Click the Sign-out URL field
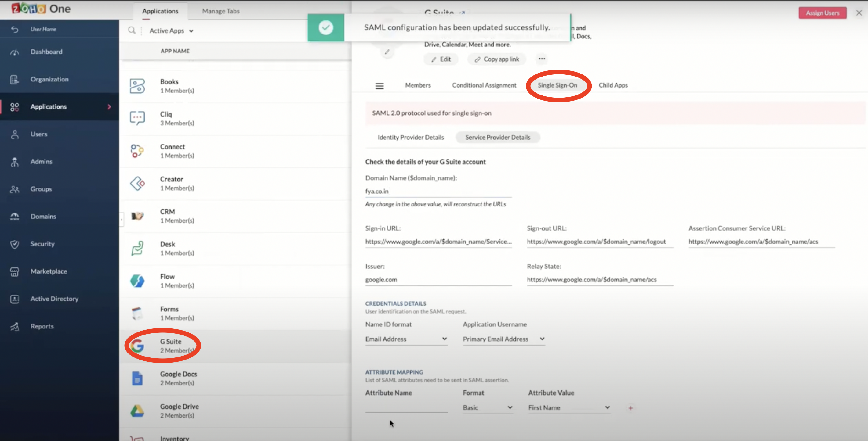Screen dimensions: 868x441 [600, 242]
